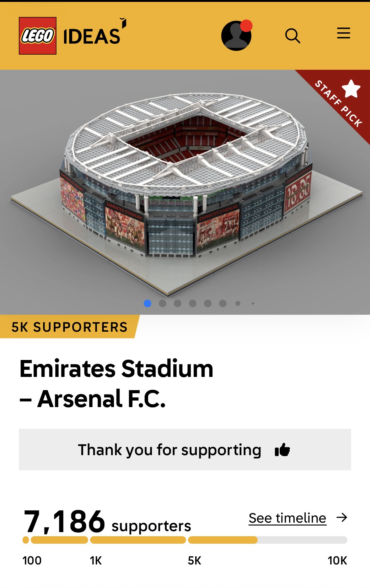370x588 pixels.
Task: Select the fourth carousel dot
Action: 193,303
